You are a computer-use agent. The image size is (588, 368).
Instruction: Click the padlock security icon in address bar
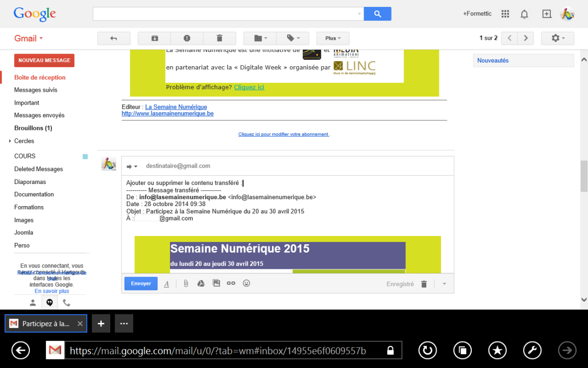(x=390, y=350)
